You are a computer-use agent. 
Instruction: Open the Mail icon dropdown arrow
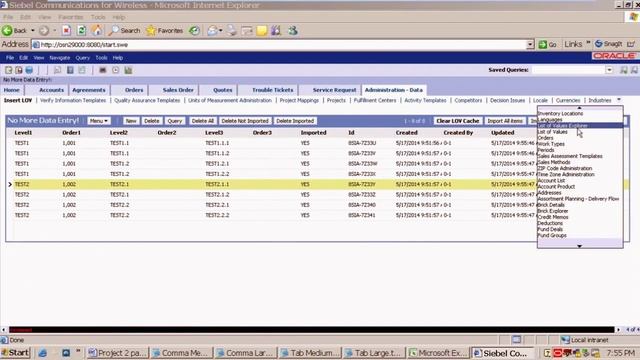(220, 31)
